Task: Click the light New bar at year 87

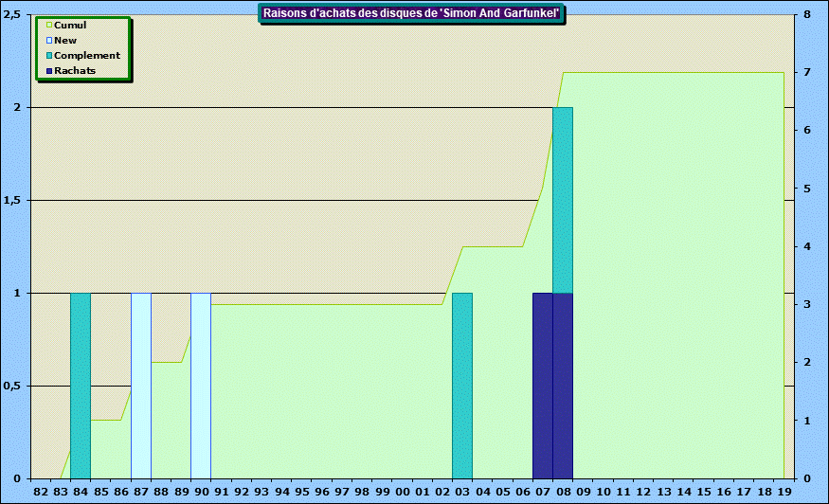Action: 140,386
